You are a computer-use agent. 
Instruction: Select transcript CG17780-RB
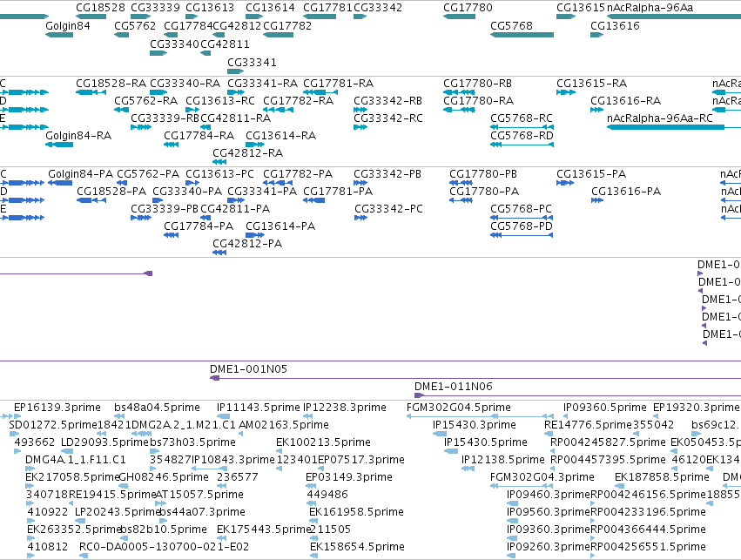[477, 84]
